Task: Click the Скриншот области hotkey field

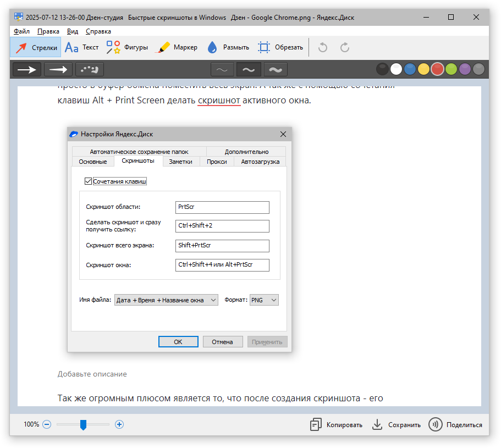Action: click(222, 207)
